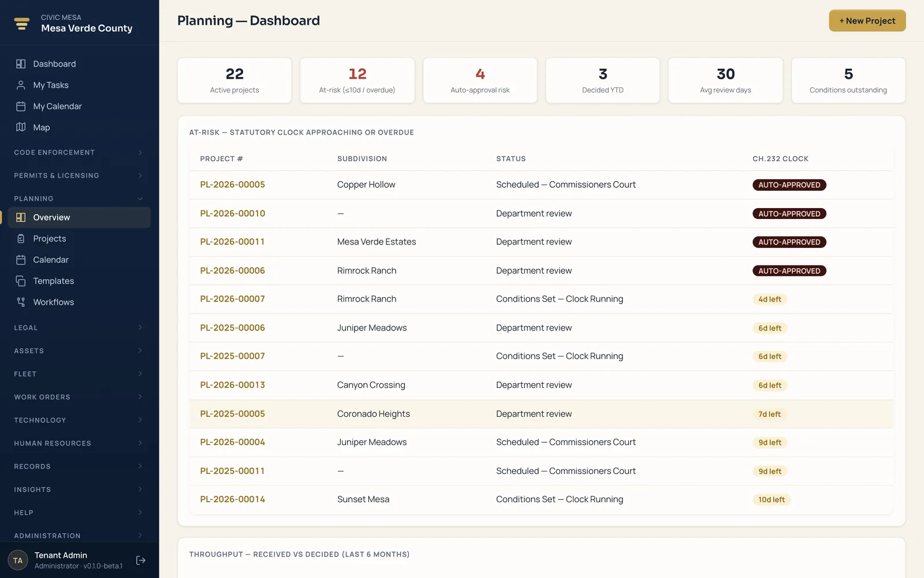This screenshot has width=924, height=578.
Task: Click AUTO-APPROVED badge for Copper Hollow
Action: (789, 185)
